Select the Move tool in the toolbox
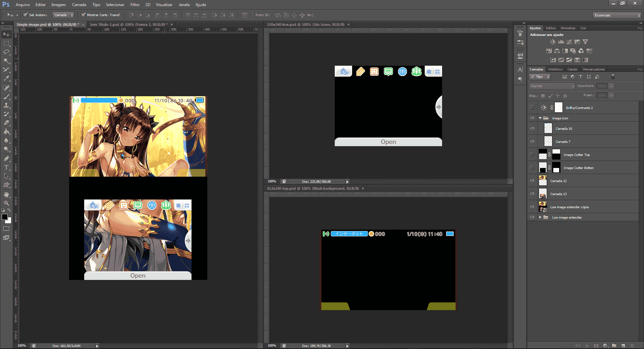Image resolution: width=644 pixels, height=349 pixels. click(6, 34)
